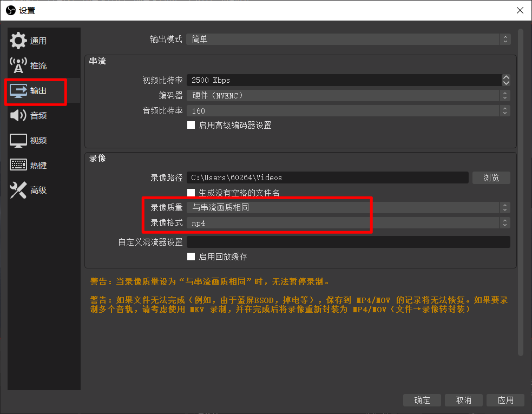Click the 录像路径 label
Viewport: 532px width, 414px height.
167,178
